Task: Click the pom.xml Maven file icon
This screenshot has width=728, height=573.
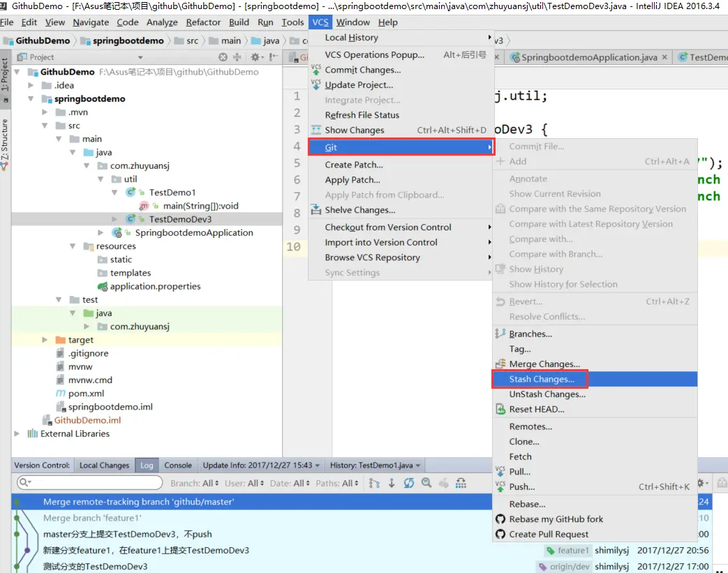Action: pos(60,394)
